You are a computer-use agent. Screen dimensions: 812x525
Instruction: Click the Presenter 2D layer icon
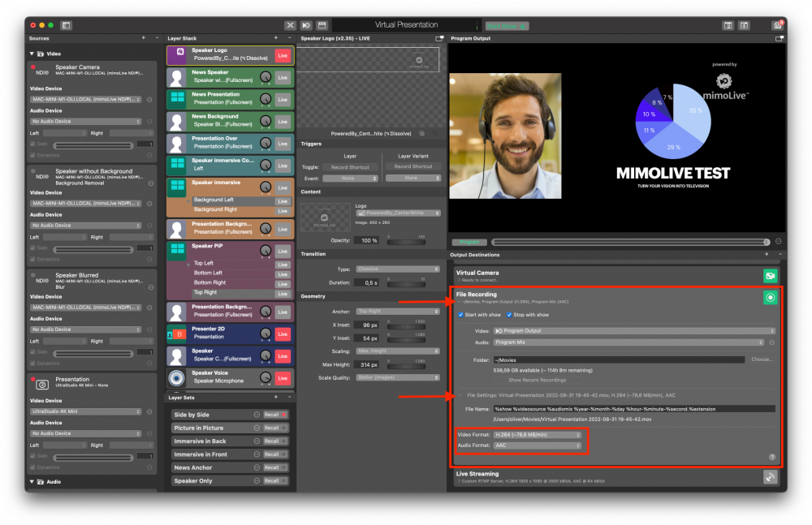(x=176, y=334)
